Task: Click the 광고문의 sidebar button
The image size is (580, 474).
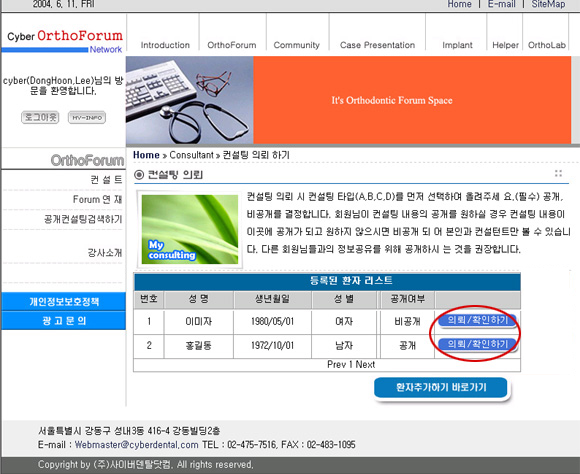Action: [64, 320]
